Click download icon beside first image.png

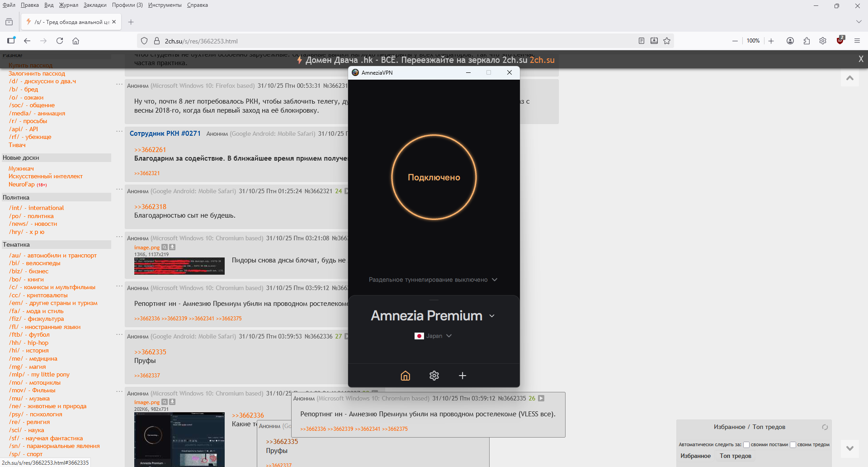pos(172,247)
